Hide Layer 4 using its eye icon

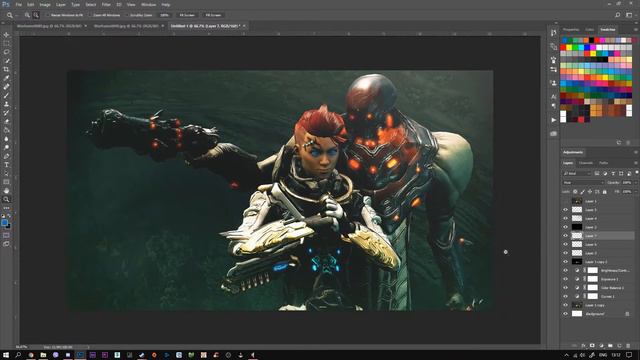tap(566, 218)
